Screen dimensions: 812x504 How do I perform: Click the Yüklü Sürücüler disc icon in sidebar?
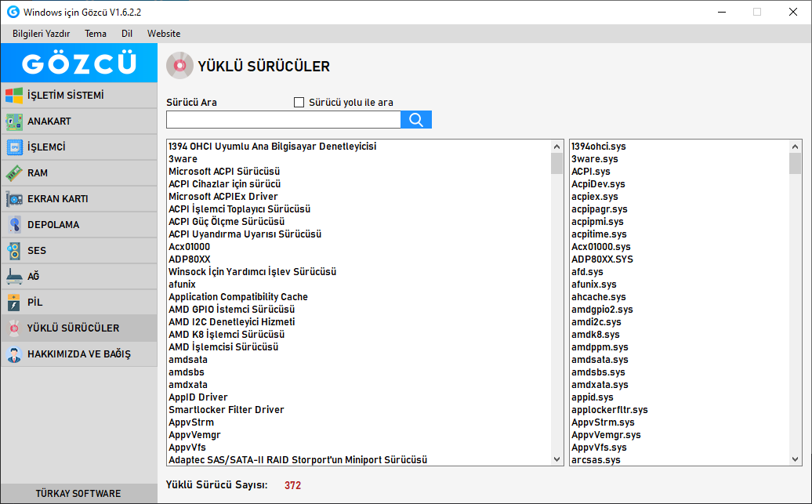click(14, 328)
